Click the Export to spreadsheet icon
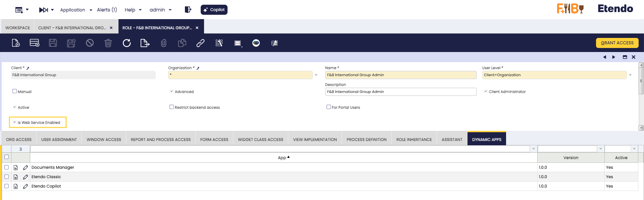 tap(145, 43)
